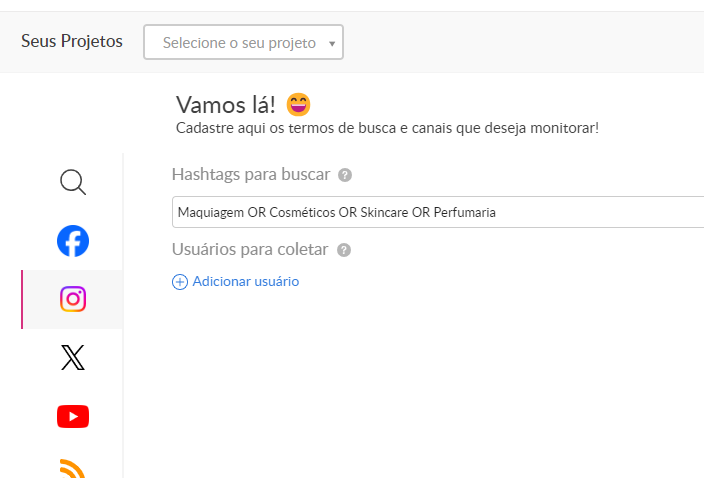704x478 pixels.
Task: Switch to the X (Twitter) channel
Action: (x=73, y=358)
